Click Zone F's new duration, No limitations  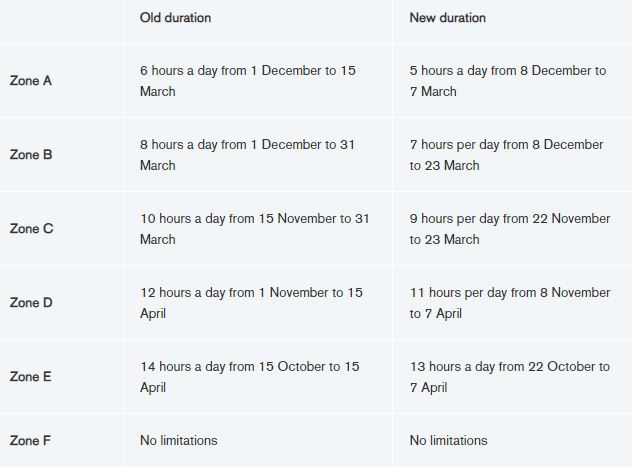pyautogui.click(x=448, y=440)
